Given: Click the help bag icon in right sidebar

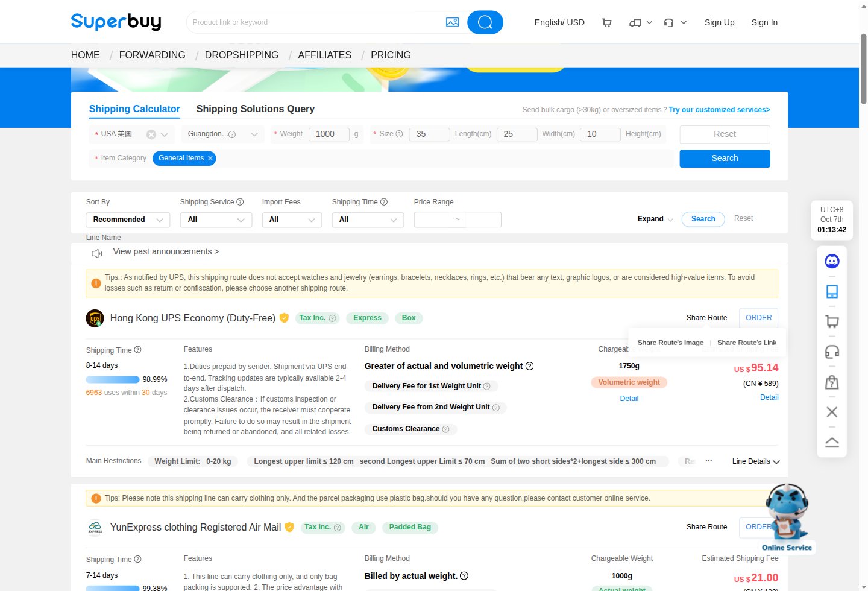Looking at the screenshot, I should point(832,382).
